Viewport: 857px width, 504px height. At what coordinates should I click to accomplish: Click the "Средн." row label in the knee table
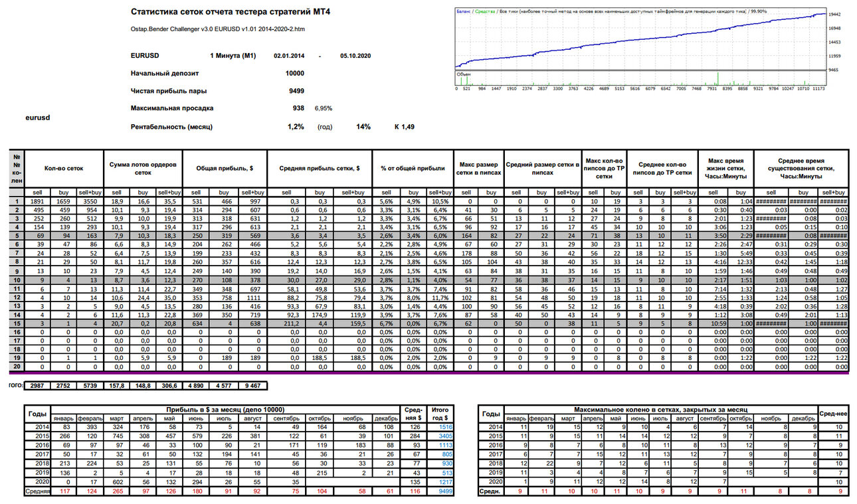click(x=492, y=491)
